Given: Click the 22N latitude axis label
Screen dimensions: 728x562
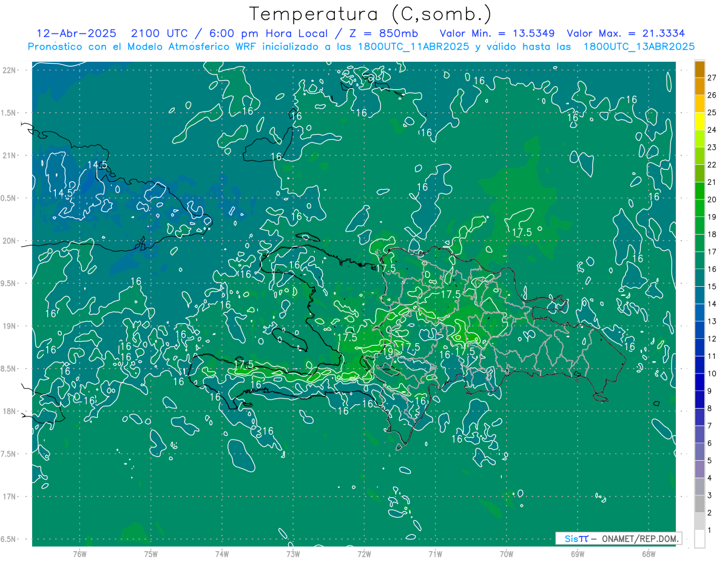Looking at the screenshot, I should [x=10, y=70].
